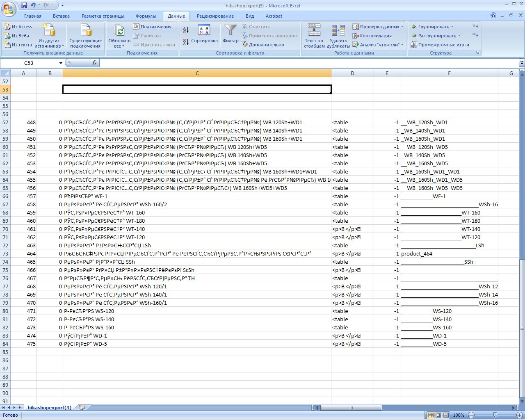
Task: Open Existing Connections (Существующие подключения)
Action: [85, 36]
